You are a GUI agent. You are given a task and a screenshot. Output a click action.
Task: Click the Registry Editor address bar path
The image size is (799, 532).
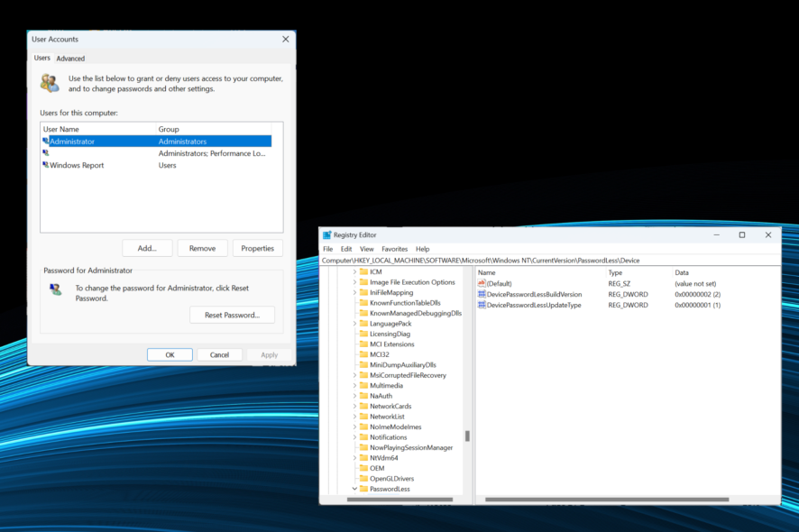[x=550, y=261]
